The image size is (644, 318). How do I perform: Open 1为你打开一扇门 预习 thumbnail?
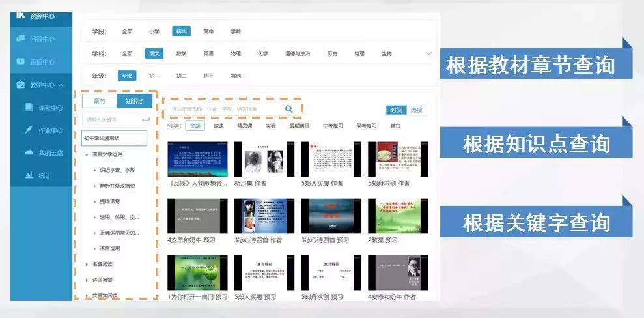[x=197, y=273]
